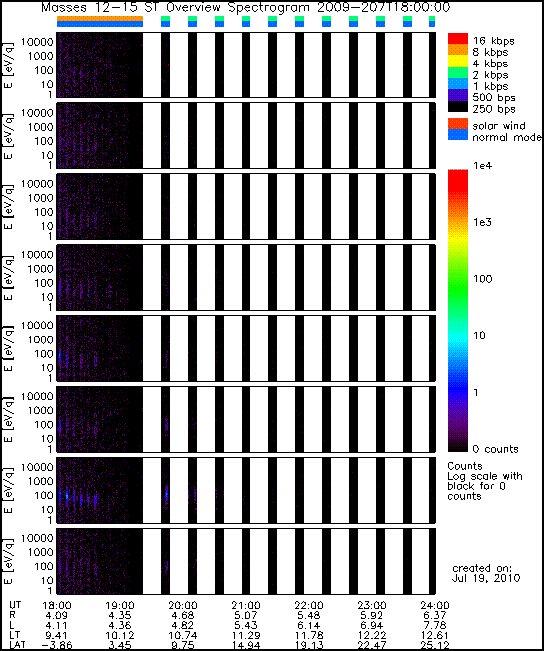
Task: Pick the purple 500 bps legend swatch
Action: (458, 95)
